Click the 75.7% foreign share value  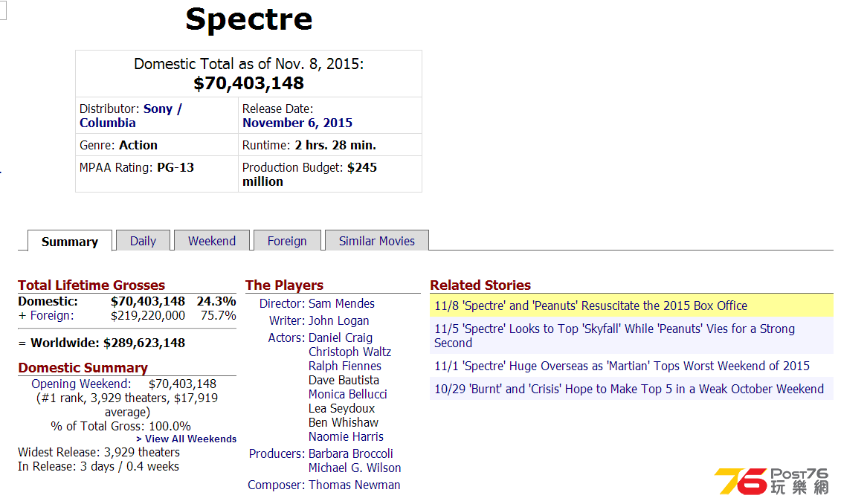tap(219, 315)
